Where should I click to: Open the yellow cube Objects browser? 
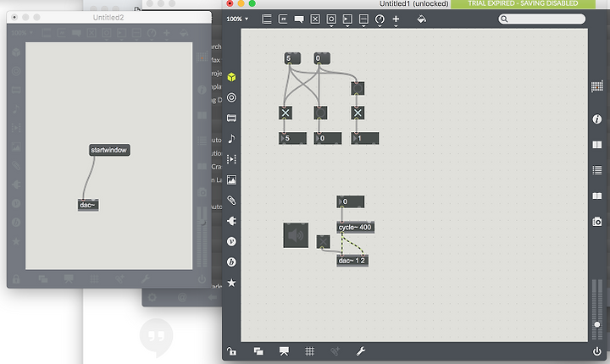(231, 77)
